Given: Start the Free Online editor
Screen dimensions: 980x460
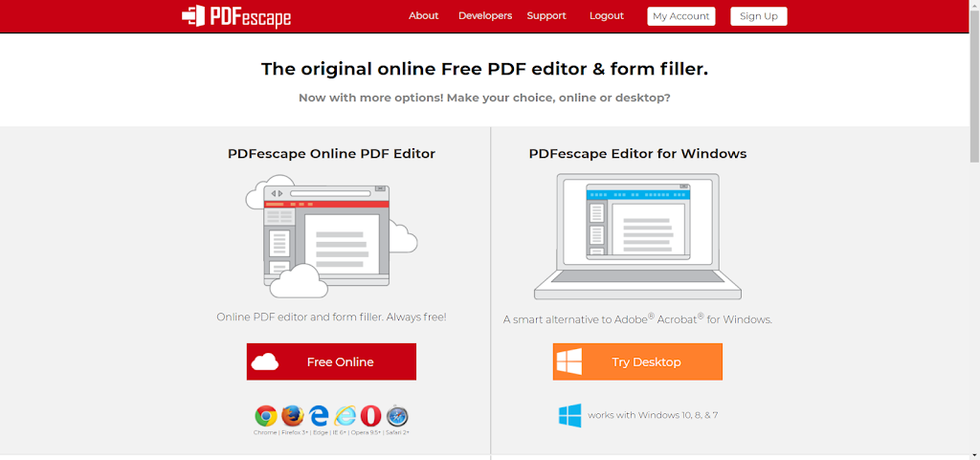Looking at the screenshot, I should coord(331,361).
